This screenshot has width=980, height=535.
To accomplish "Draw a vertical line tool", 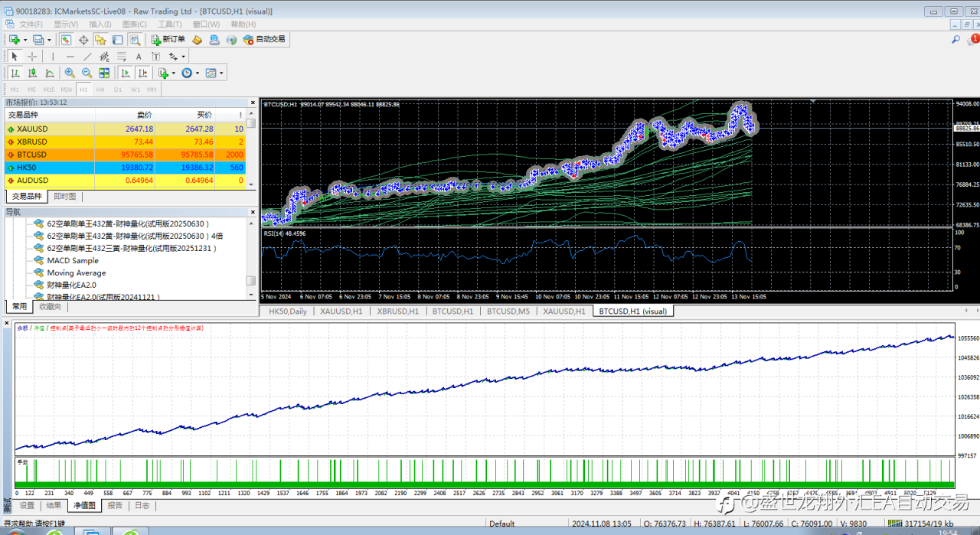I will coord(53,57).
